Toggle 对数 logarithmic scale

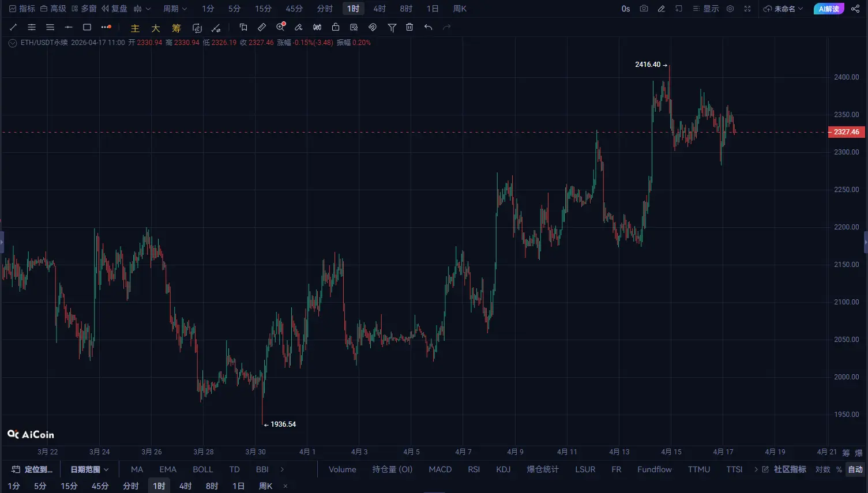[x=822, y=469]
